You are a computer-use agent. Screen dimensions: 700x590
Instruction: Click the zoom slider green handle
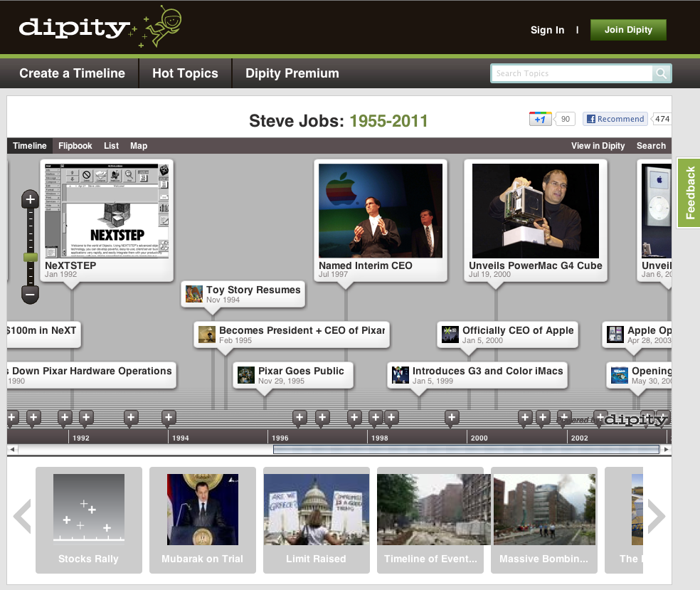coord(31,257)
